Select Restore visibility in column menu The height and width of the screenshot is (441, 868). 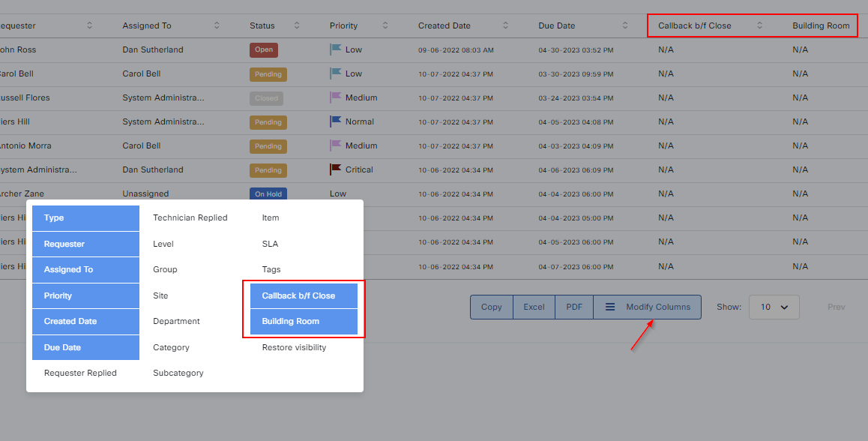pos(294,347)
